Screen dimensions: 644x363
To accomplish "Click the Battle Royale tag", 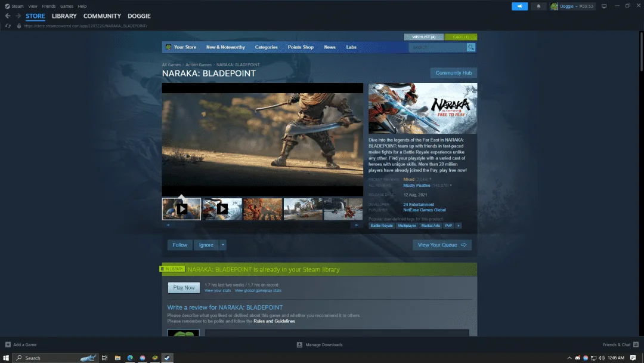I will pyautogui.click(x=382, y=226).
